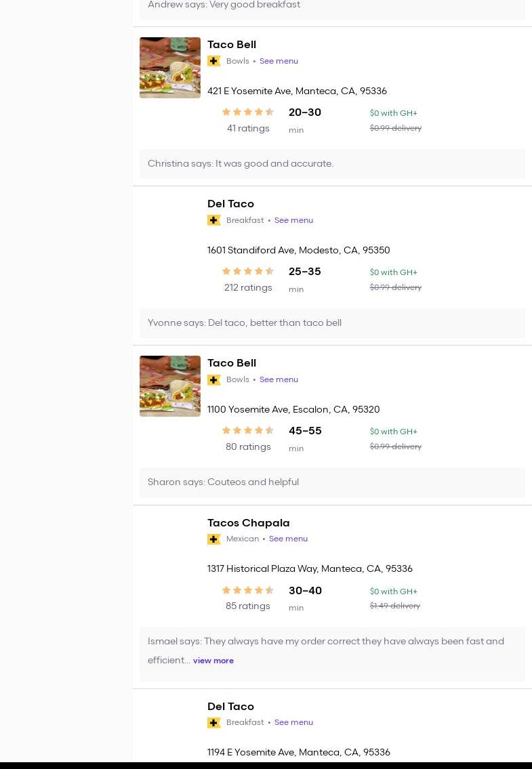Click the star rating above 85 ratings
The image size is (532, 769).
(x=248, y=591)
